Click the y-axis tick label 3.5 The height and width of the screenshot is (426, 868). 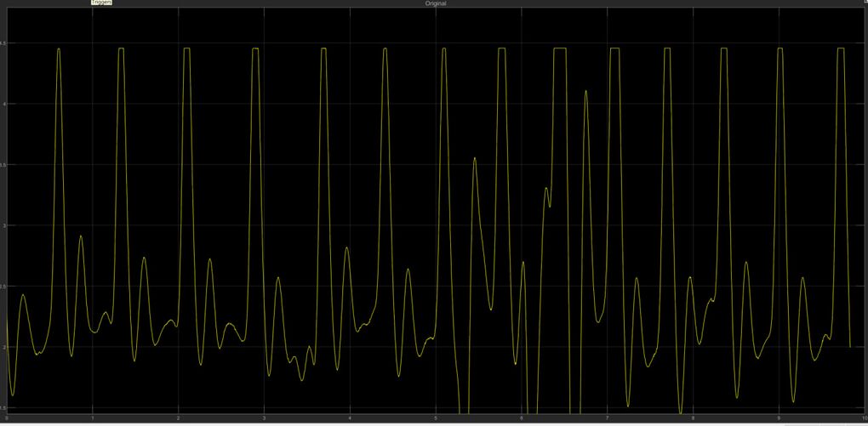(3, 165)
